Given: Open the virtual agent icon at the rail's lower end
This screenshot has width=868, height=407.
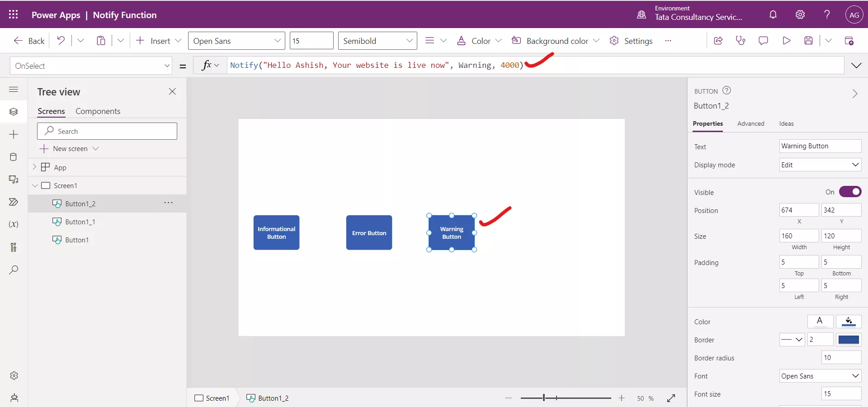Looking at the screenshot, I should [x=14, y=398].
